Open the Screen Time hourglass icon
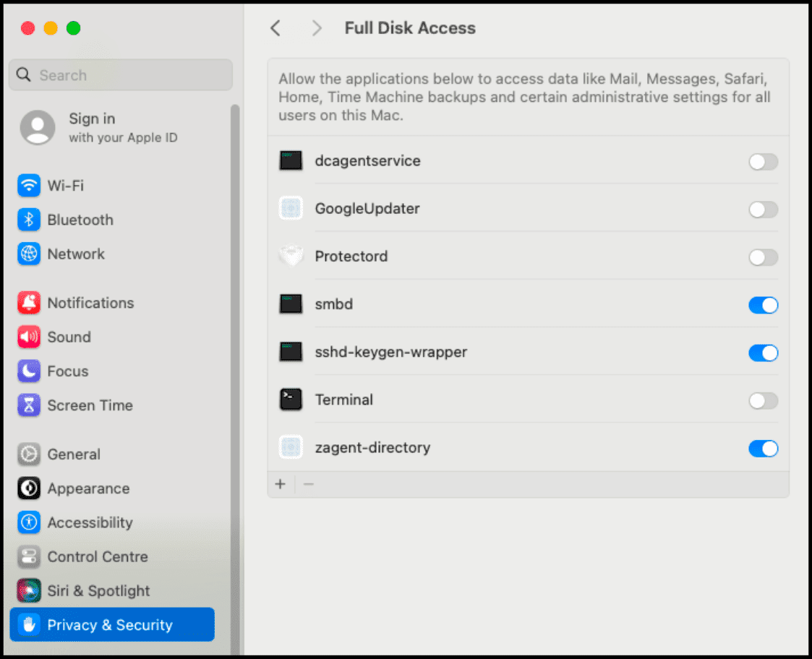 click(29, 405)
